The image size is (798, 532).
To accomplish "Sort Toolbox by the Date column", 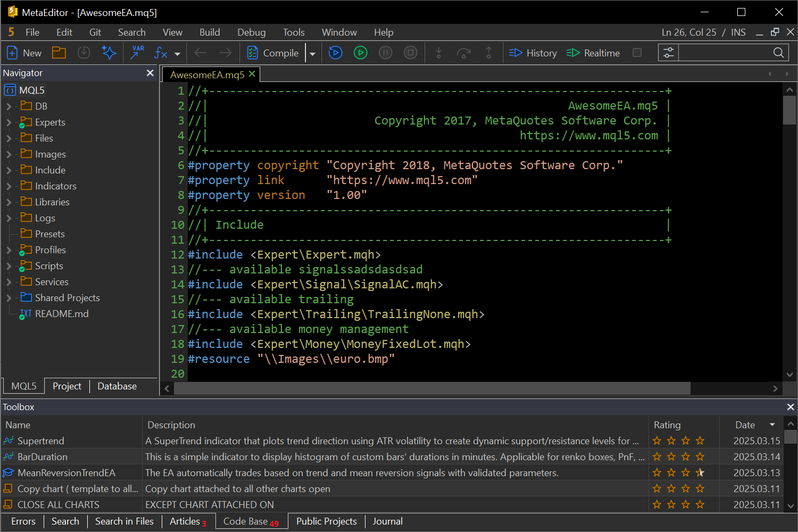I will pos(745,425).
